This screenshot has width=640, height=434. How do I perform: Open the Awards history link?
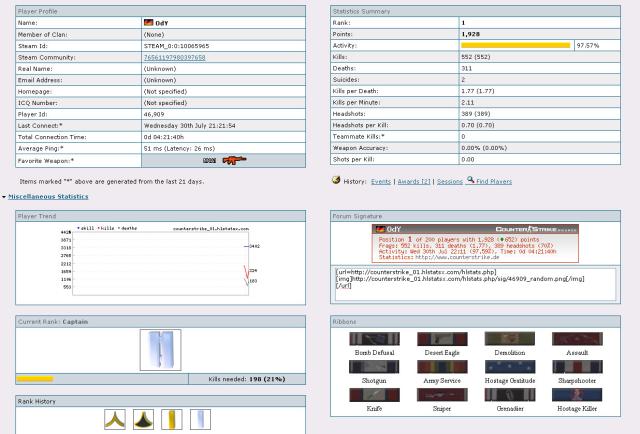click(x=413, y=180)
